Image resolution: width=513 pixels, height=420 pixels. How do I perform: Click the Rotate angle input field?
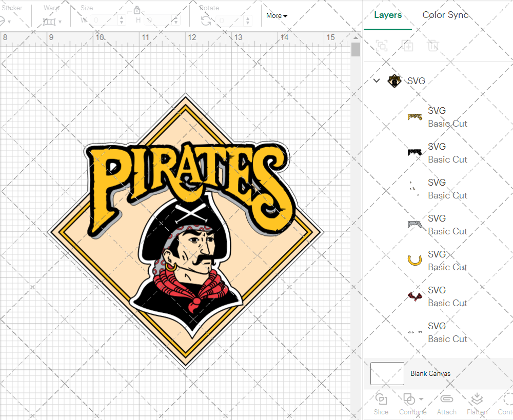click(x=230, y=21)
